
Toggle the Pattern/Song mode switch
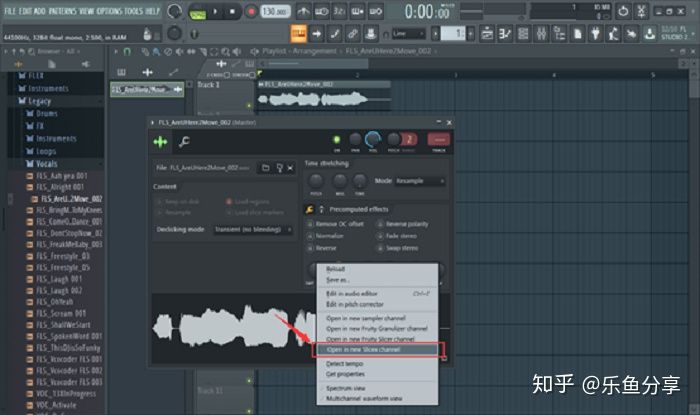coord(197,12)
